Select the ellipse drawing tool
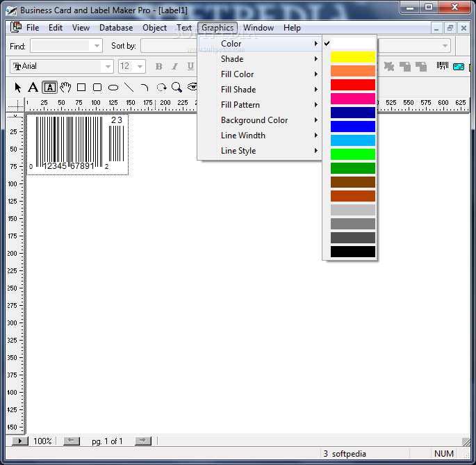 coord(113,88)
